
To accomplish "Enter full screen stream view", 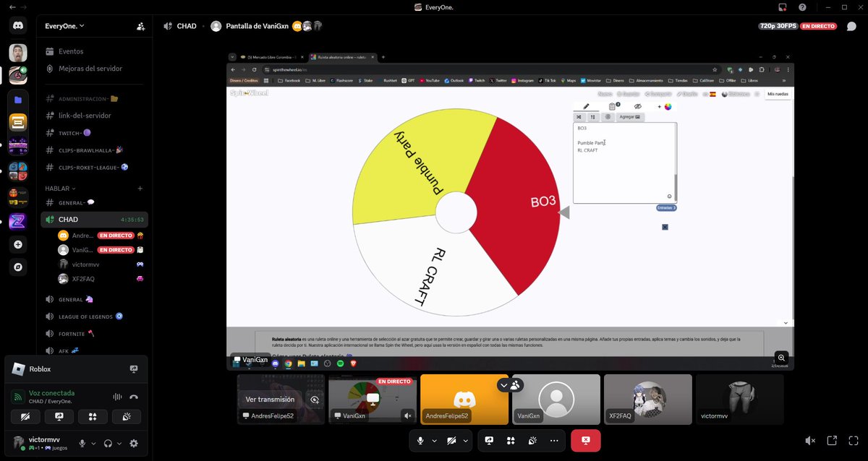I will [x=853, y=440].
